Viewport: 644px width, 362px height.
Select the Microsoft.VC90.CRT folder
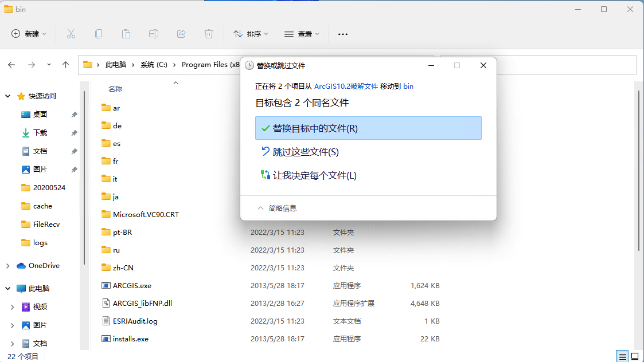click(x=146, y=215)
